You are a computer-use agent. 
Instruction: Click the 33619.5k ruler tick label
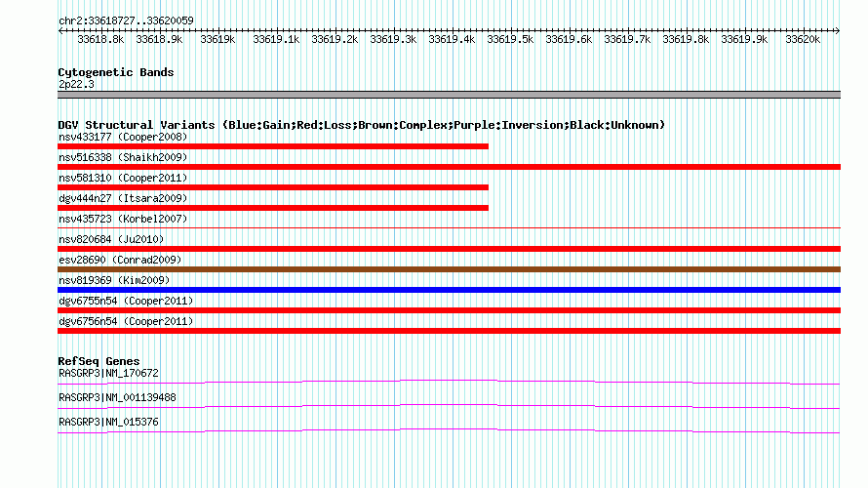pos(510,39)
